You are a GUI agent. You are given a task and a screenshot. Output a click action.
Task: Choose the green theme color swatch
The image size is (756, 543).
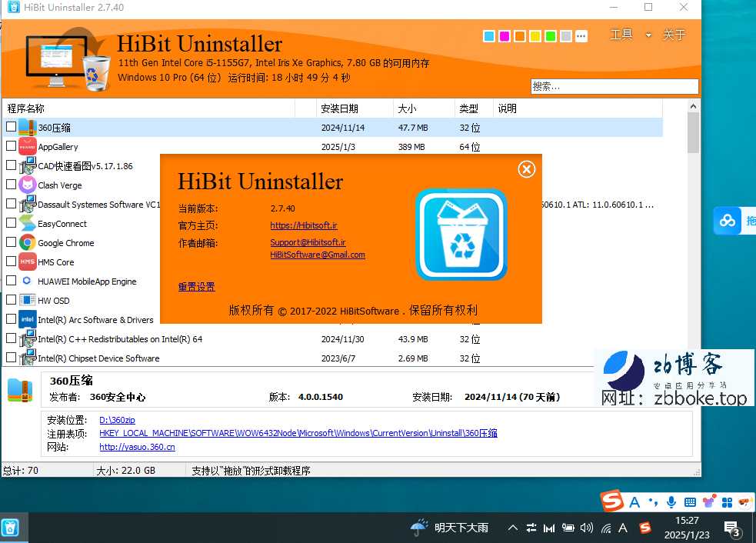coord(551,36)
